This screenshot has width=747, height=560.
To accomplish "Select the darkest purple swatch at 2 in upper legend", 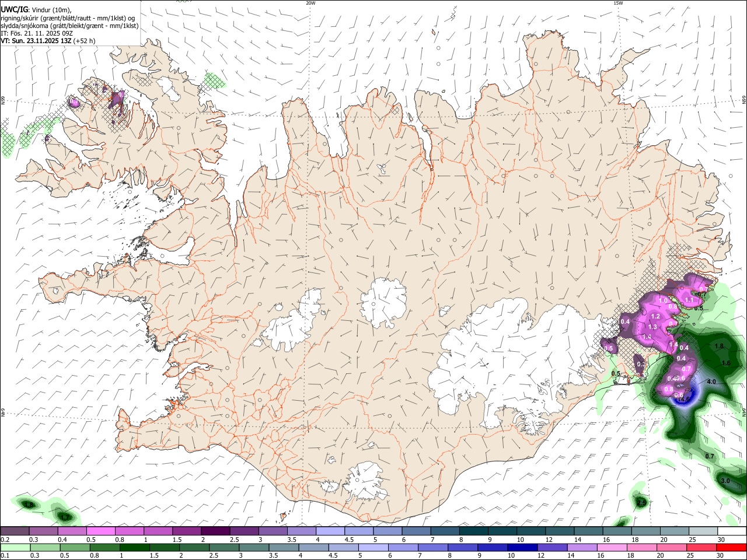I will [x=215, y=531].
